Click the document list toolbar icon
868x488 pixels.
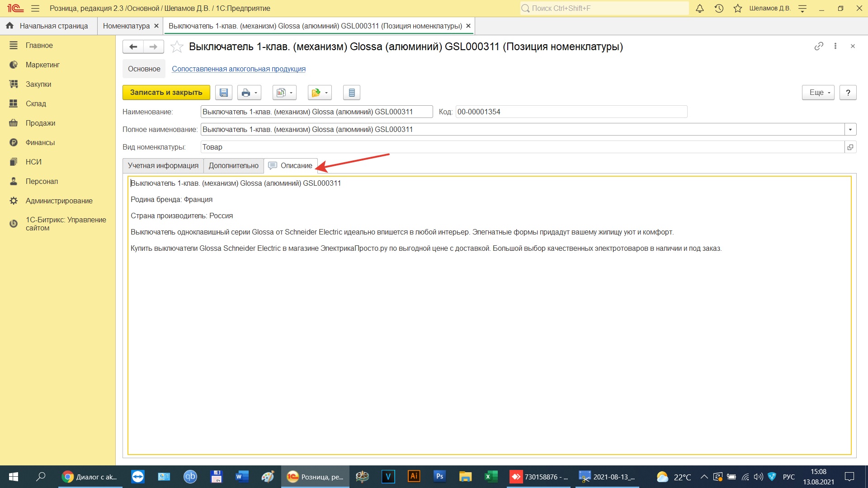(351, 93)
